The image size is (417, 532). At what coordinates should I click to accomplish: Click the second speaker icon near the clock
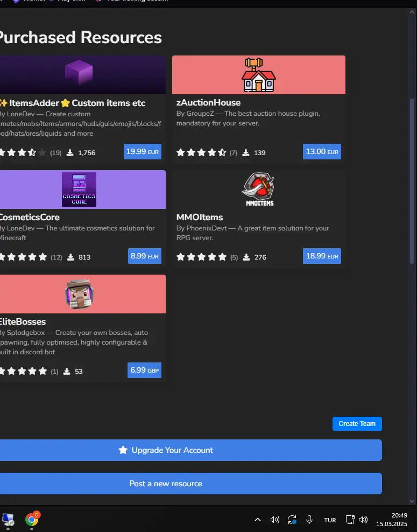[x=363, y=520]
